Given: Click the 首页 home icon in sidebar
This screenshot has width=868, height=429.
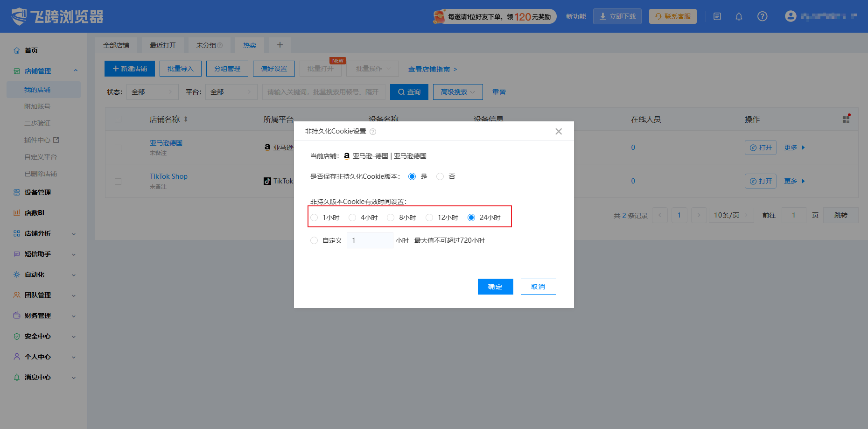Looking at the screenshot, I should (x=17, y=50).
